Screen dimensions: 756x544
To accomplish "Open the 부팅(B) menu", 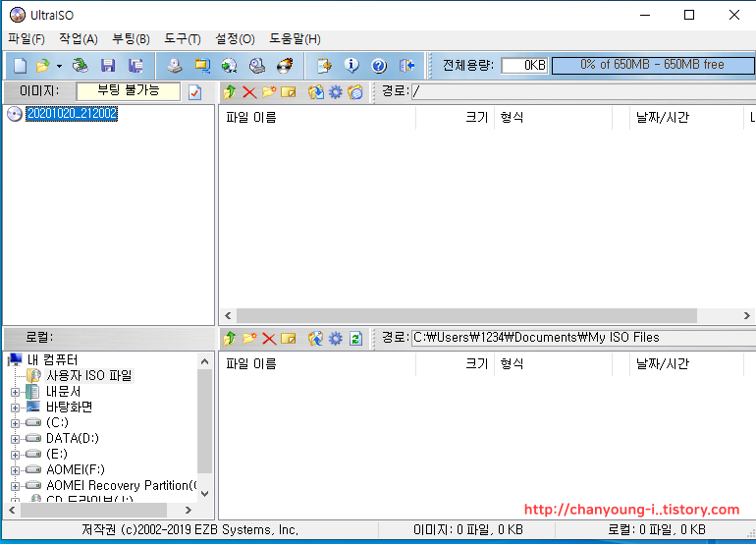I will pyautogui.click(x=131, y=38).
